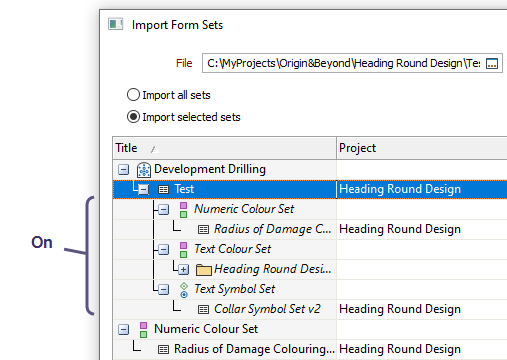Select the Import selected sets option
Image resolution: width=507 pixels, height=360 pixels.
coord(184,117)
